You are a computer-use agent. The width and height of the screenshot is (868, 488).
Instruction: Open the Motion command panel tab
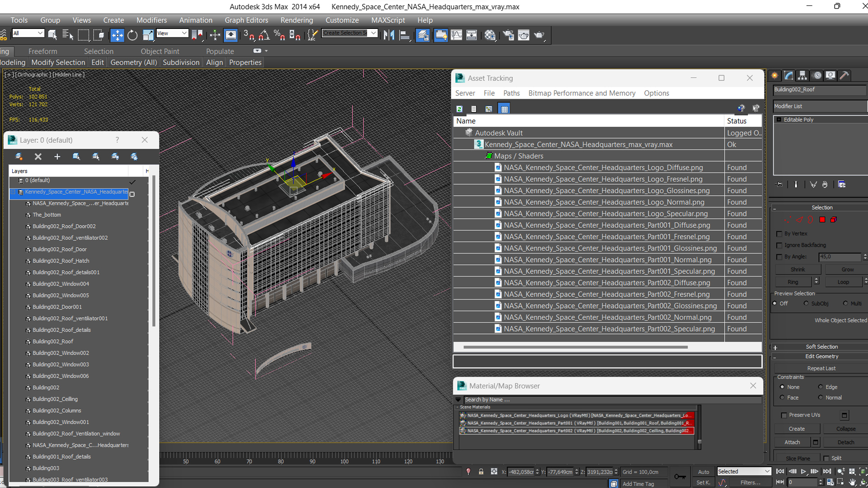click(817, 75)
